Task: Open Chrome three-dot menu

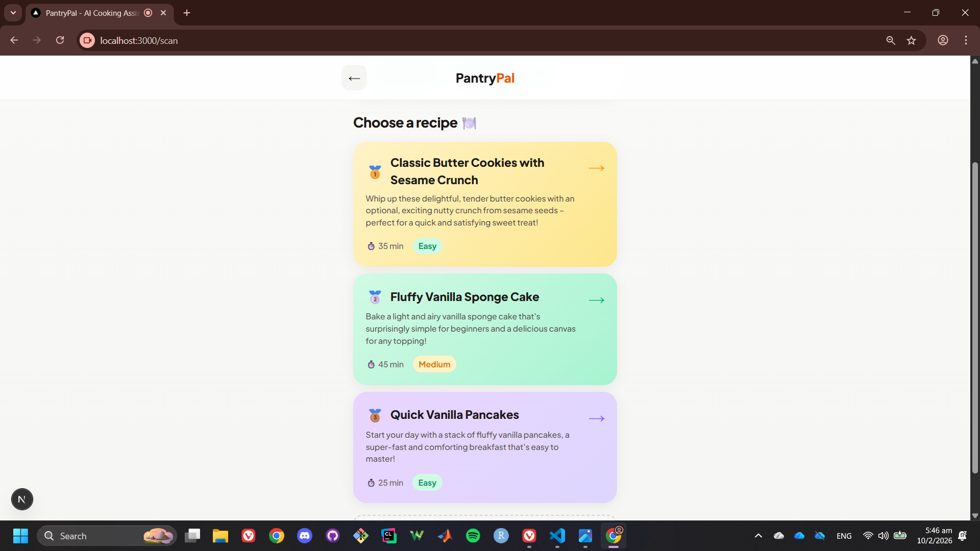Action: point(966,41)
